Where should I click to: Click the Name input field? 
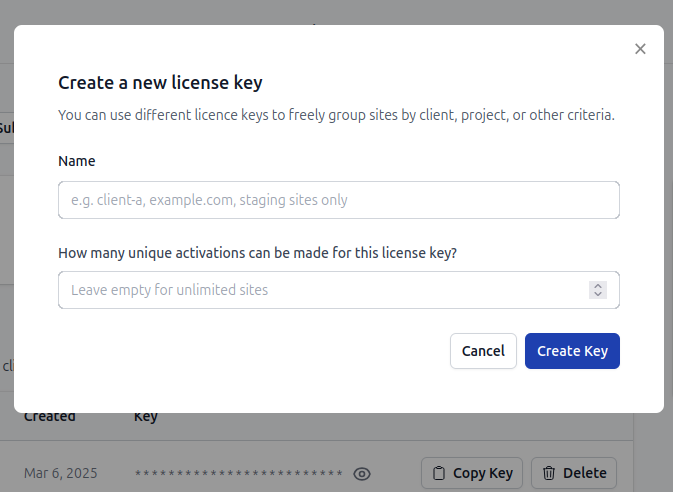[339, 200]
